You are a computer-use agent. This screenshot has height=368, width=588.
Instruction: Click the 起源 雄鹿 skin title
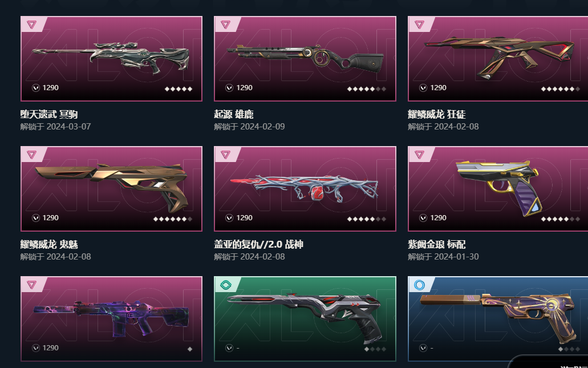234,114
